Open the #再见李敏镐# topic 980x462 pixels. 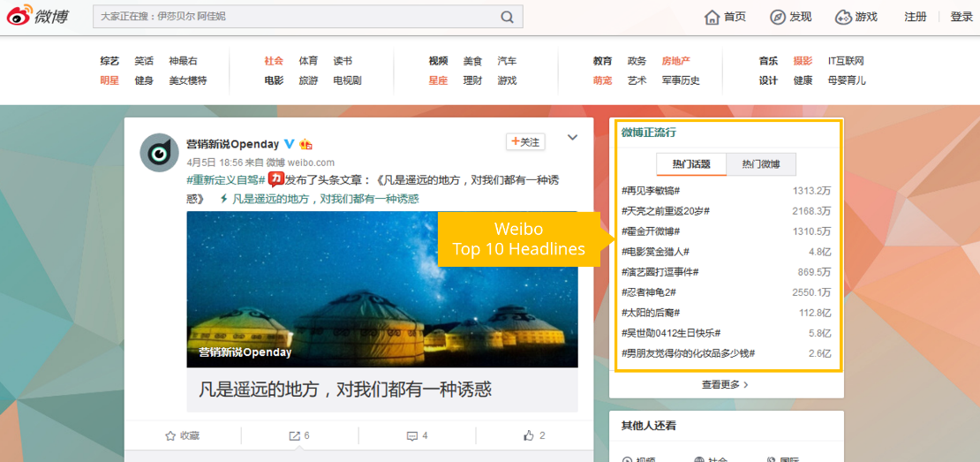[651, 191]
